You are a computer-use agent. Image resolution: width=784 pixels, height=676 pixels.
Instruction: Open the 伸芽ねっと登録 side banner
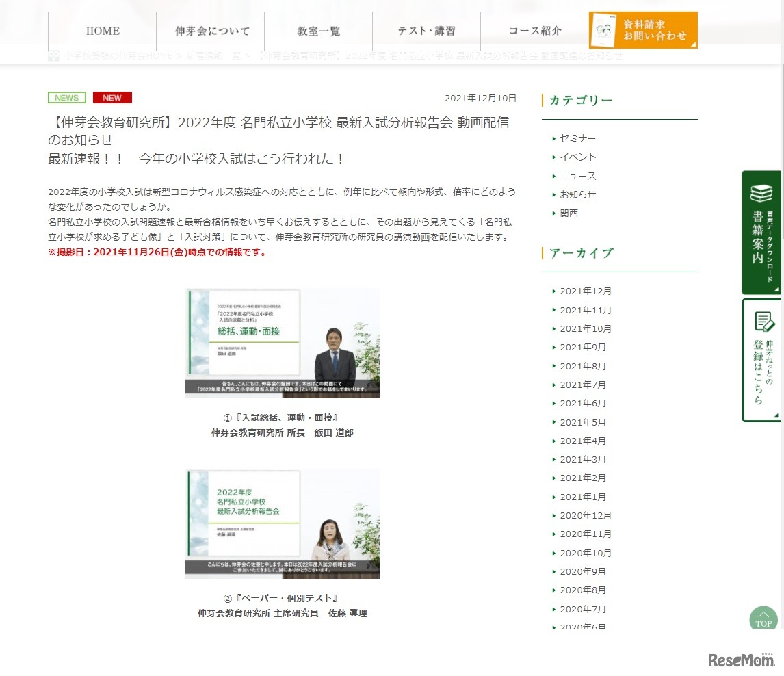[x=761, y=360]
